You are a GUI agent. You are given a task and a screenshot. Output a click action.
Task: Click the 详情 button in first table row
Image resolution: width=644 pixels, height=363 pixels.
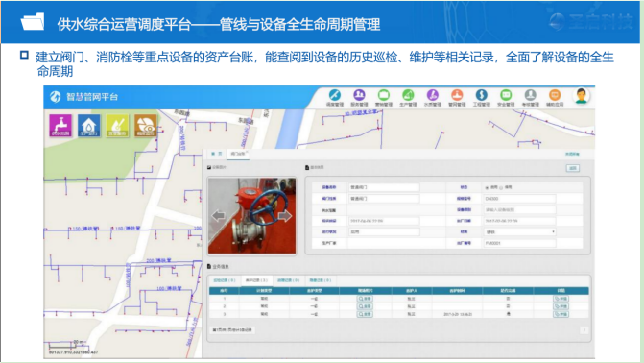561,299
